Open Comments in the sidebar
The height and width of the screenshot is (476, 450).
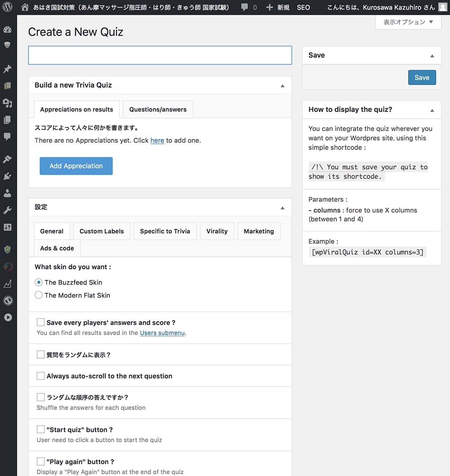tap(7, 136)
